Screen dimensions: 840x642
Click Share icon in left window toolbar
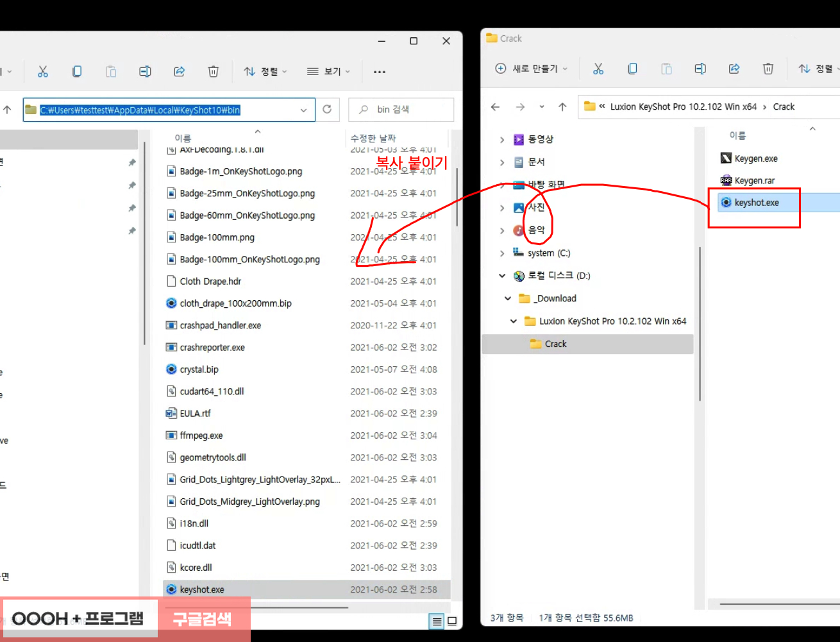(x=180, y=72)
